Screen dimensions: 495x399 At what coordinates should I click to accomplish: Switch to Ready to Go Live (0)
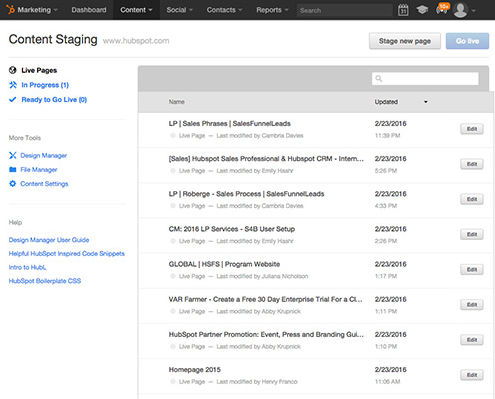[x=54, y=99]
